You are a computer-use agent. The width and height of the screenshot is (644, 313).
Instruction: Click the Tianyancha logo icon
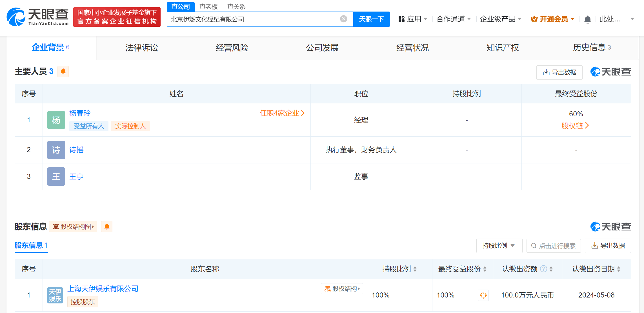(16, 17)
